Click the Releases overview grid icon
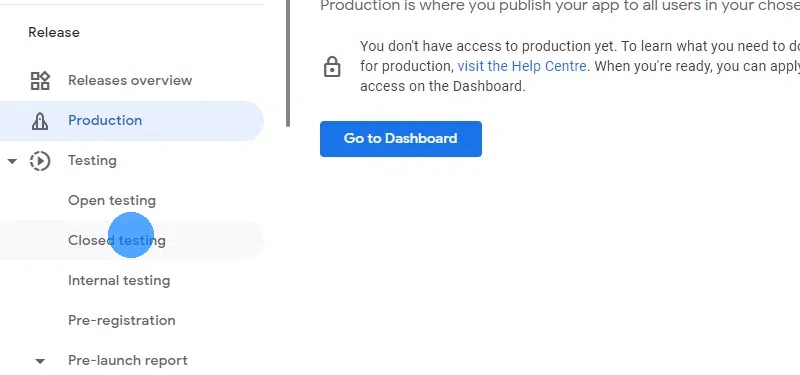This screenshot has height=375, width=800. 40,81
